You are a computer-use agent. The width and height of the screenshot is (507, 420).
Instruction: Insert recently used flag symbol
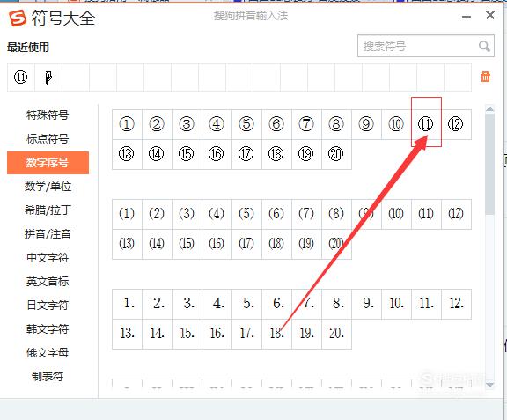pyautogui.click(x=48, y=77)
